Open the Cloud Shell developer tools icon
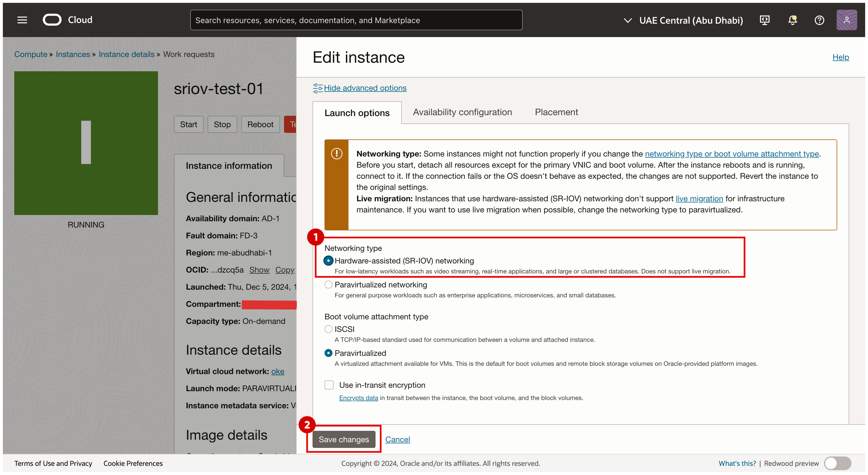 pos(764,20)
